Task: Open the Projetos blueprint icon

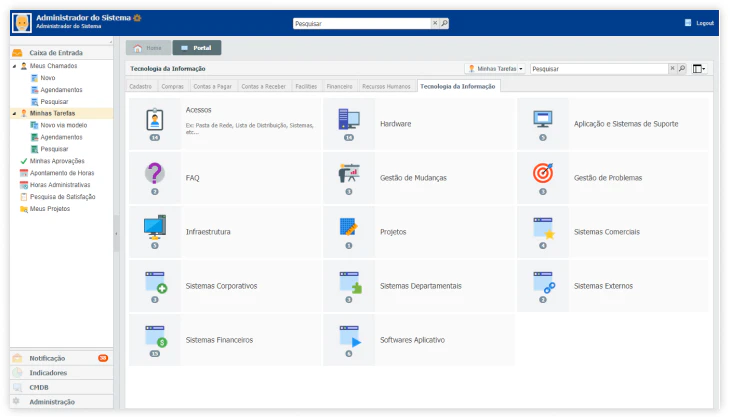Action: (x=349, y=227)
